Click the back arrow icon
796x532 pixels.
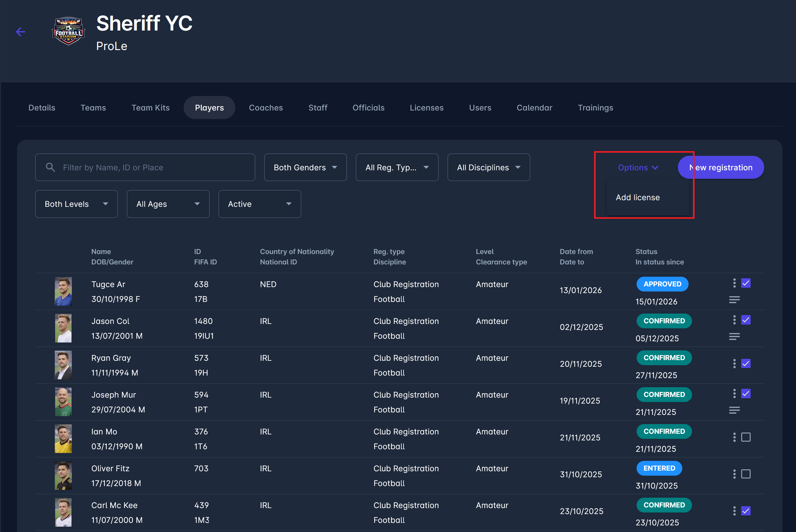pyautogui.click(x=20, y=32)
